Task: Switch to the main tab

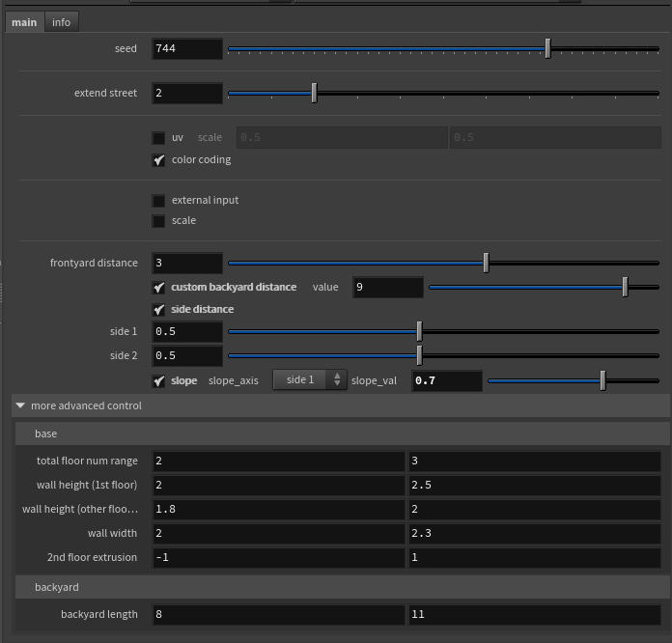Action: (24, 22)
